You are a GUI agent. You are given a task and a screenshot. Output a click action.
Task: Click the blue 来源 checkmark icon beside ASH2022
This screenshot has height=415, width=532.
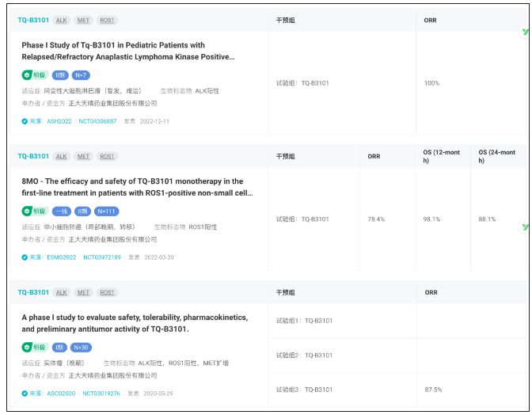(25, 121)
